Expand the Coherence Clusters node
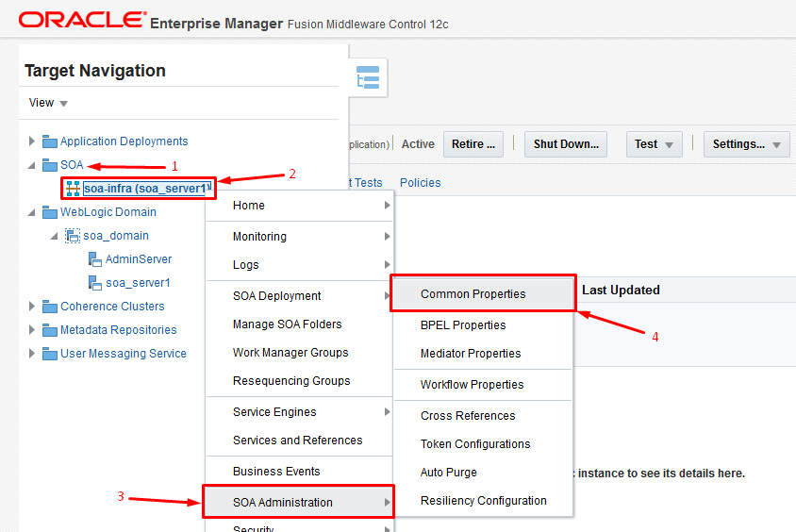 click(x=31, y=307)
